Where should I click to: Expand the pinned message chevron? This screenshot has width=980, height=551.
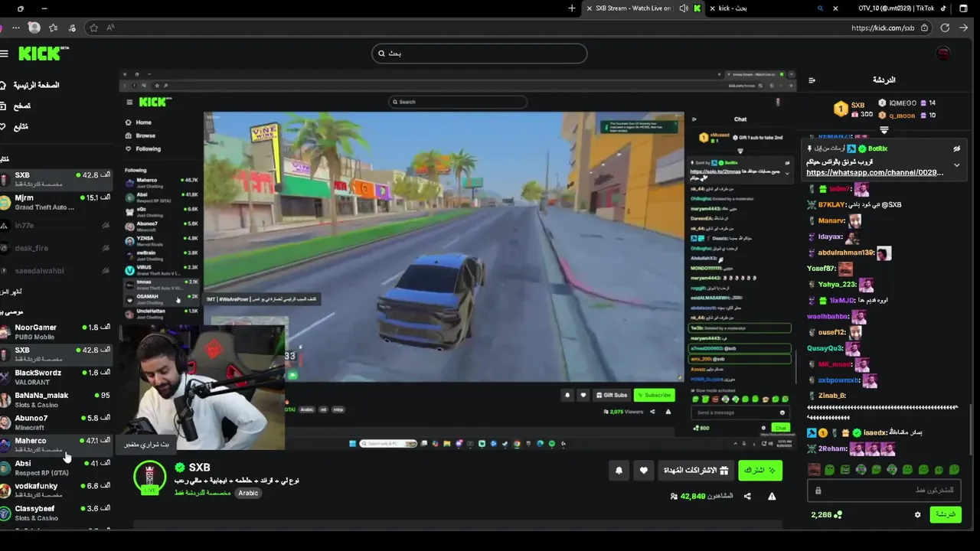956,165
